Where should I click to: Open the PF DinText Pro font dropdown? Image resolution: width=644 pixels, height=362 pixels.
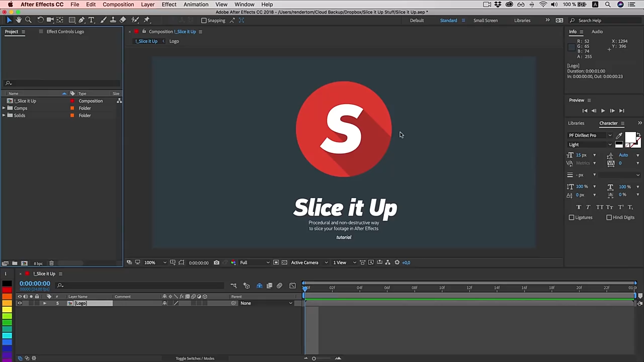pos(590,135)
